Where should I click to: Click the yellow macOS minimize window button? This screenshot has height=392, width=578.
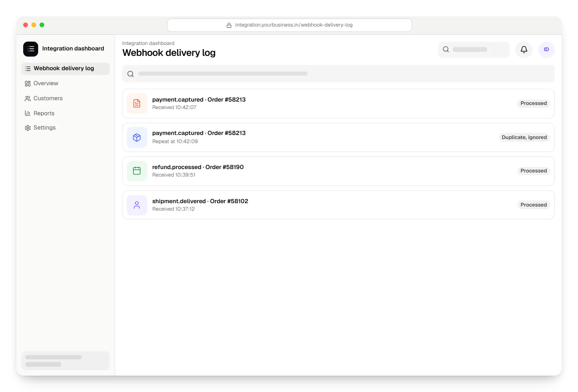34,25
